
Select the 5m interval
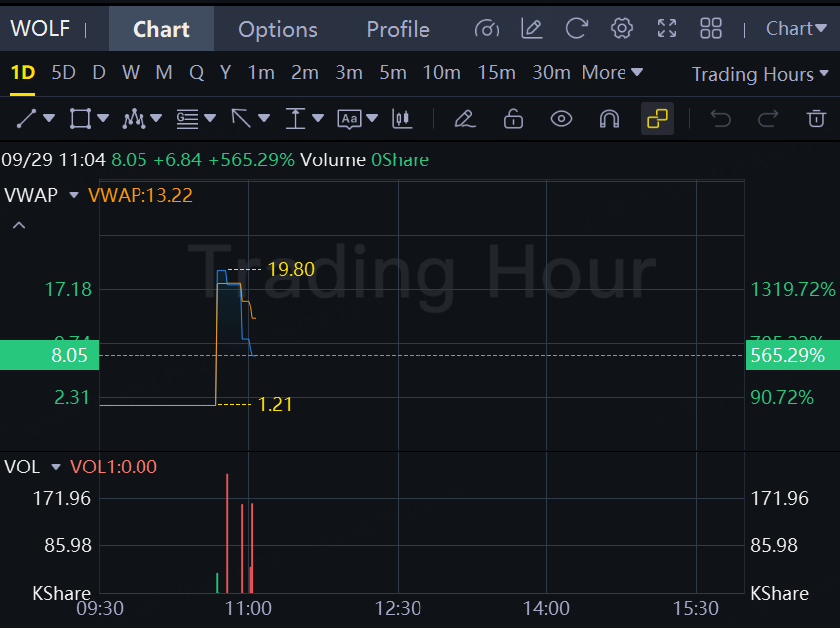point(393,72)
